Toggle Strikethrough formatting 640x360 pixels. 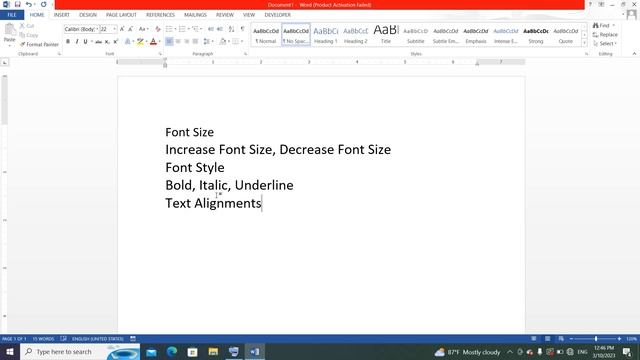98,42
